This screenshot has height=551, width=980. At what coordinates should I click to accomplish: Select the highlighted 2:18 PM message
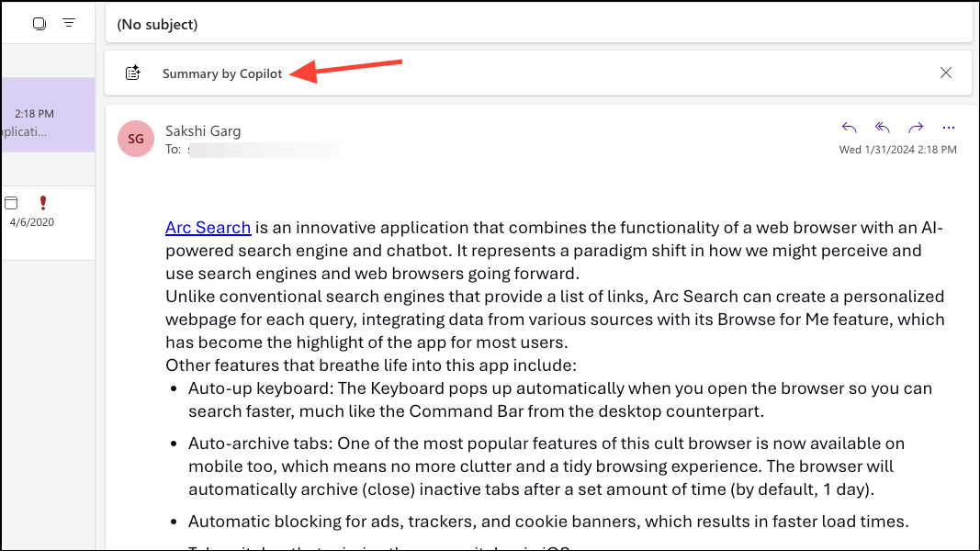pyautogui.click(x=48, y=115)
